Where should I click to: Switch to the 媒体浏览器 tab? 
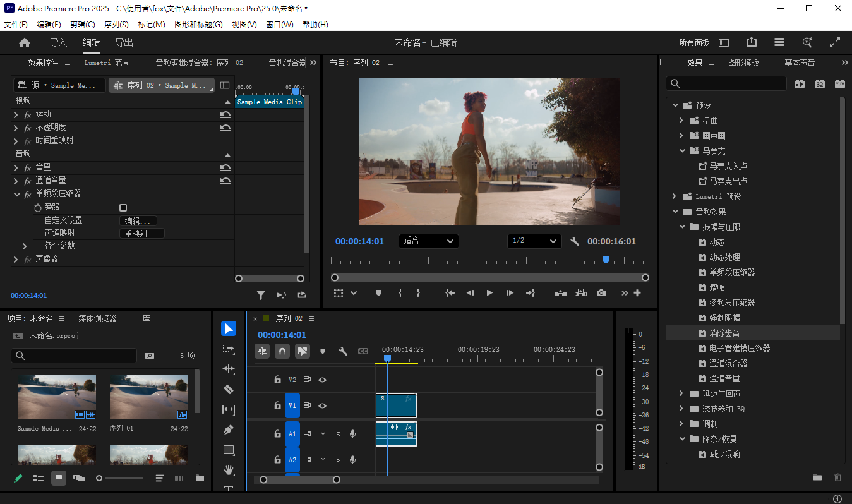pyautogui.click(x=97, y=319)
